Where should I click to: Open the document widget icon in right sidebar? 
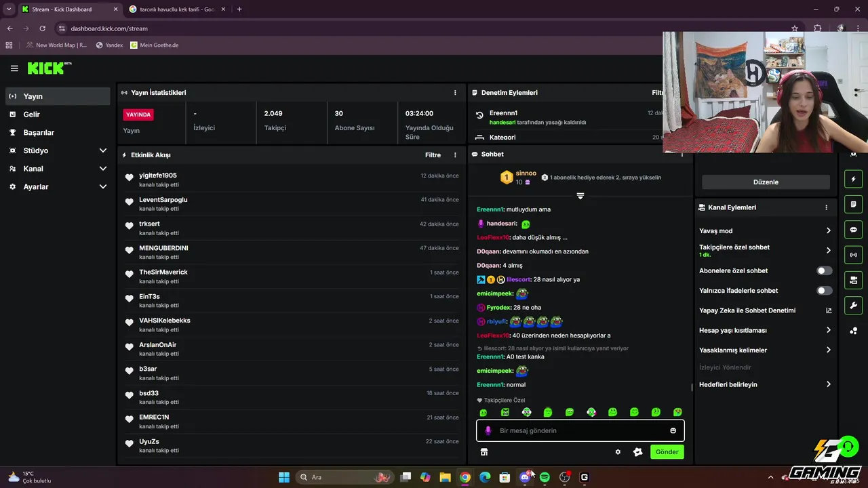853,205
